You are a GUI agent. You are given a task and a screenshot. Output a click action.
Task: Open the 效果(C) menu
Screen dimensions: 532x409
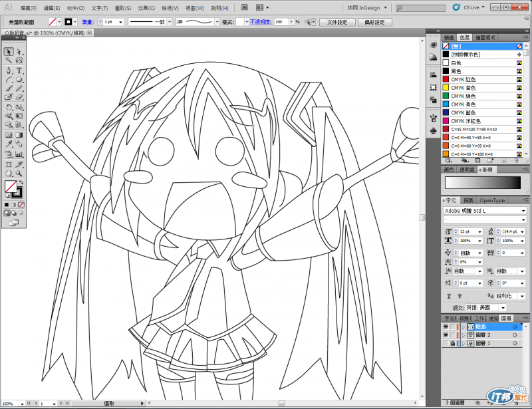pos(146,8)
